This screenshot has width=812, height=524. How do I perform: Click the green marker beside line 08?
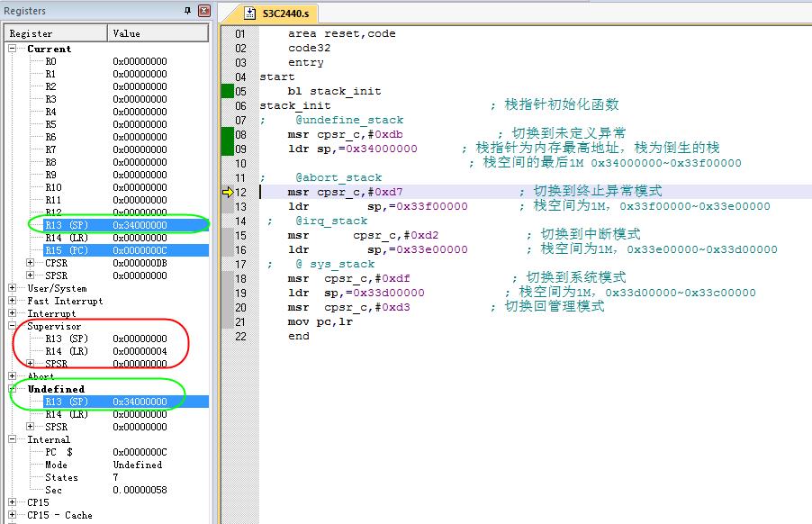coord(227,134)
